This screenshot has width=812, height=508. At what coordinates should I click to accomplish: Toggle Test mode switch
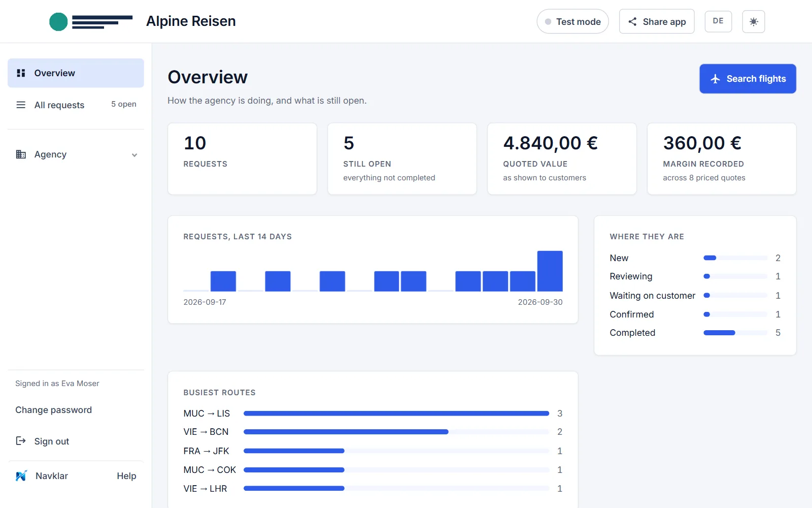(x=572, y=21)
